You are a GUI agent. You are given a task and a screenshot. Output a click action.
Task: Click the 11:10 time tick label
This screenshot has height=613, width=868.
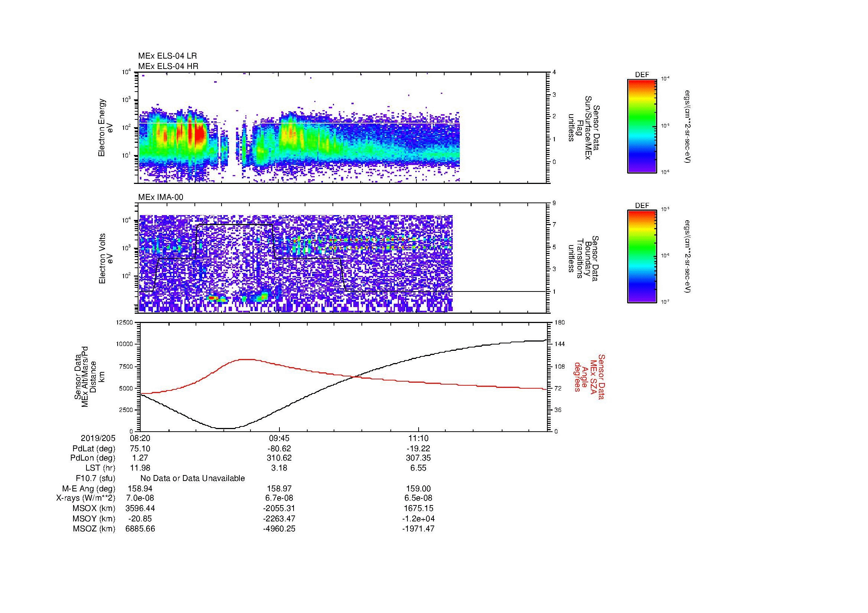point(418,438)
